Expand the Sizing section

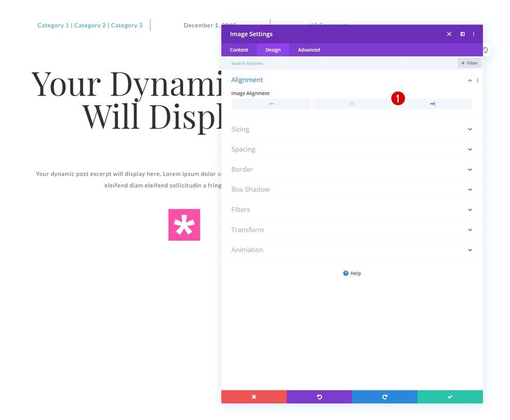tap(352, 129)
